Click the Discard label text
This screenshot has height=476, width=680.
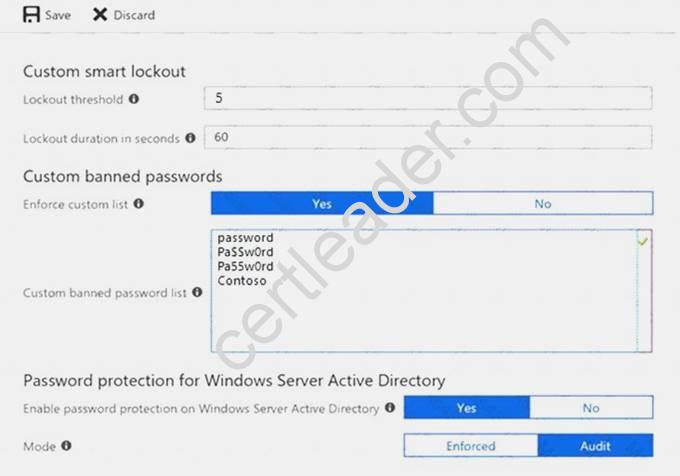[x=134, y=15]
